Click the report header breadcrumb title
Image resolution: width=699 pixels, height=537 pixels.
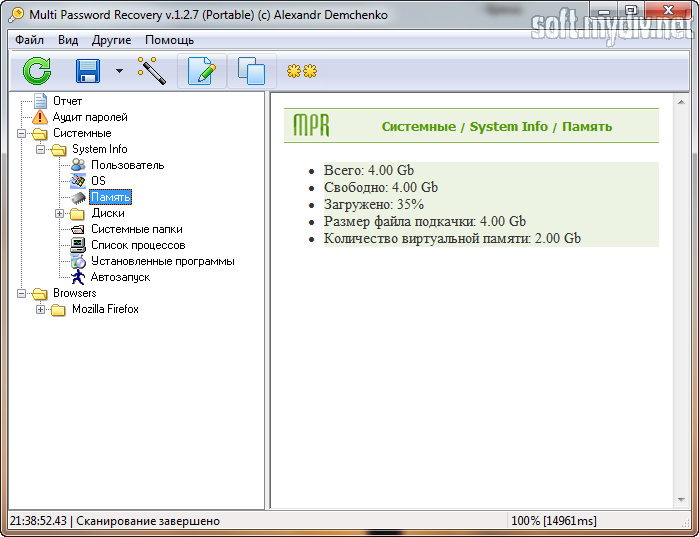click(497, 127)
